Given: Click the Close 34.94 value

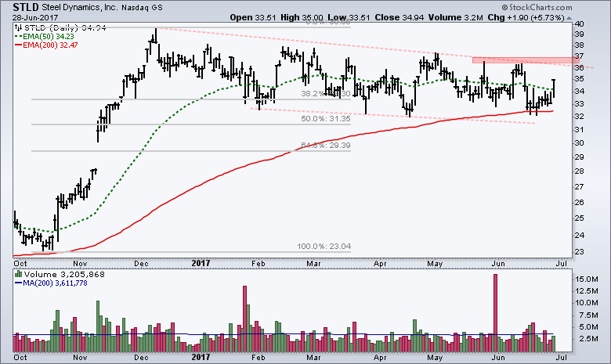Looking at the screenshot, I should point(399,17).
